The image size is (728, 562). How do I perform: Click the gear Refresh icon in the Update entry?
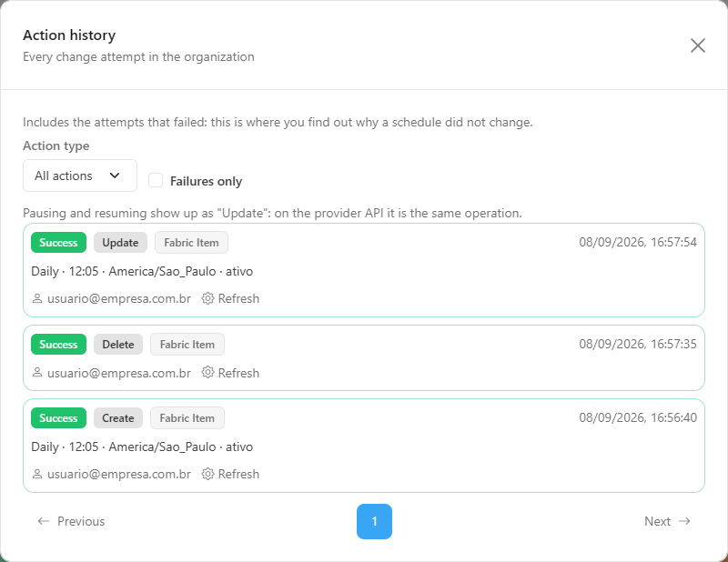point(207,298)
